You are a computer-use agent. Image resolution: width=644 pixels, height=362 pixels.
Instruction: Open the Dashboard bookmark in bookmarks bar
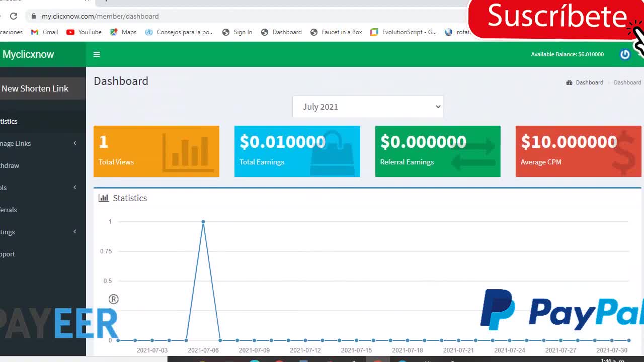(x=281, y=32)
